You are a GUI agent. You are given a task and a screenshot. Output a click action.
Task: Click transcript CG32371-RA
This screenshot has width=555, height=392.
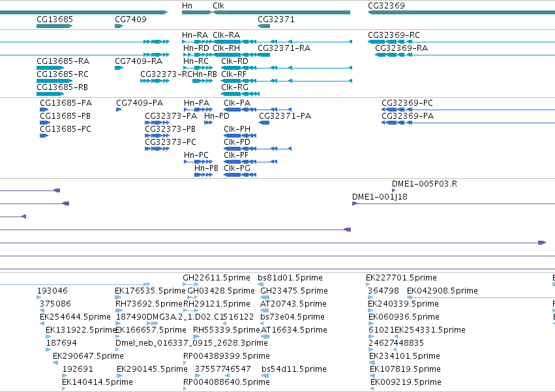click(284, 48)
